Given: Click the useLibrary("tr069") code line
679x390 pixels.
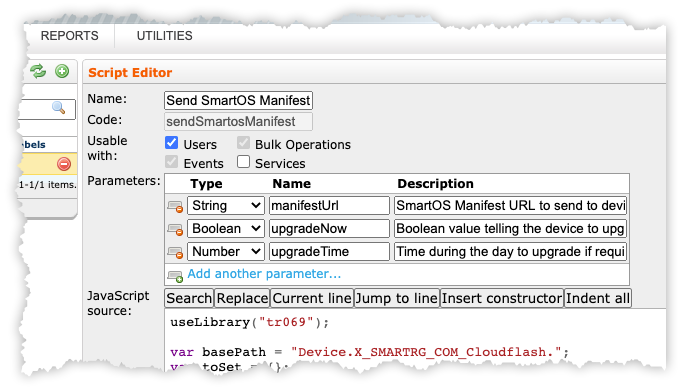Looking at the screenshot, I should [x=249, y=322].
